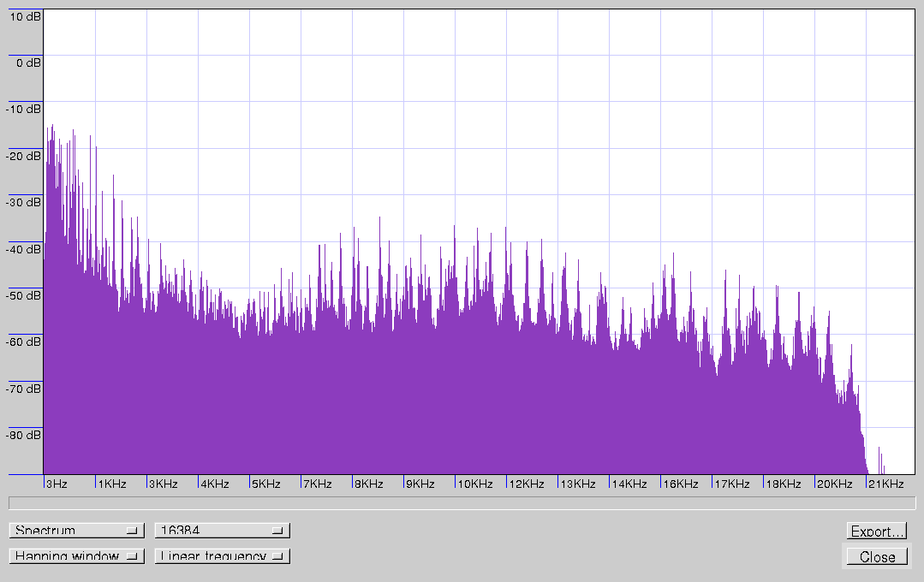Select the 3Hz label at axis start

tap(57, 484)
